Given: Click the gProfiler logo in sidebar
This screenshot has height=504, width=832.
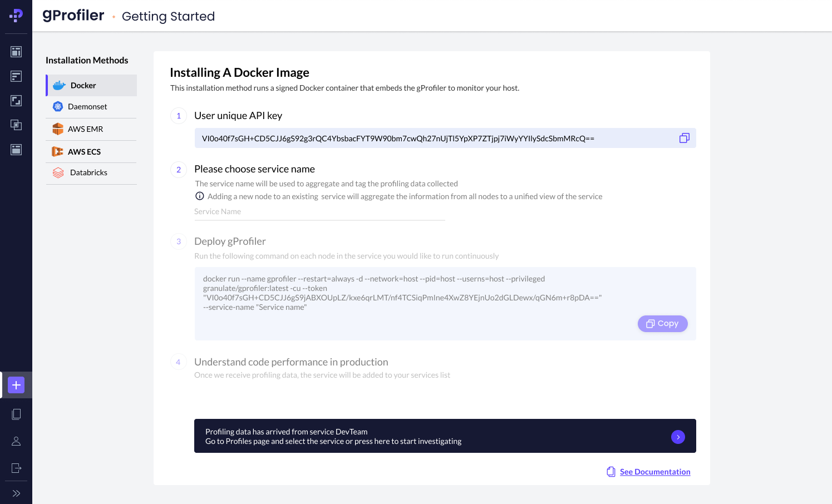Looking at the screenshot, I should [x=16, y=16].
